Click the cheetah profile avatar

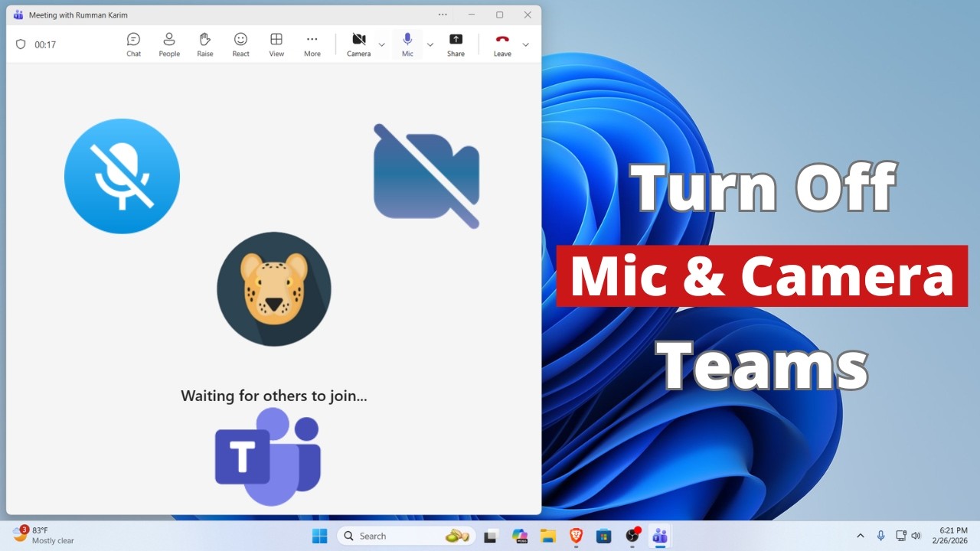[274, 289]
